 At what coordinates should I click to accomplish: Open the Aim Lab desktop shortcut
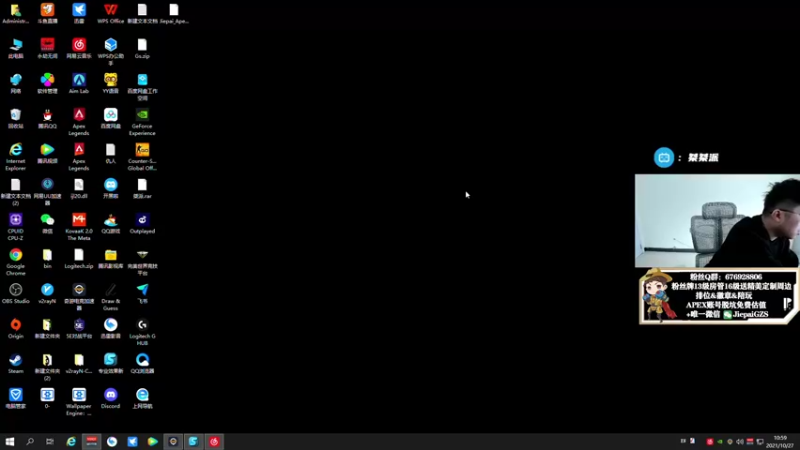(x=79, y=84)
